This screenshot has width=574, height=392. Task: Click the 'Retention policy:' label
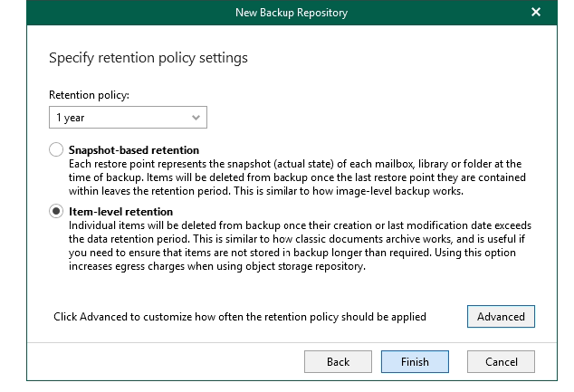(x=89, y=95)
